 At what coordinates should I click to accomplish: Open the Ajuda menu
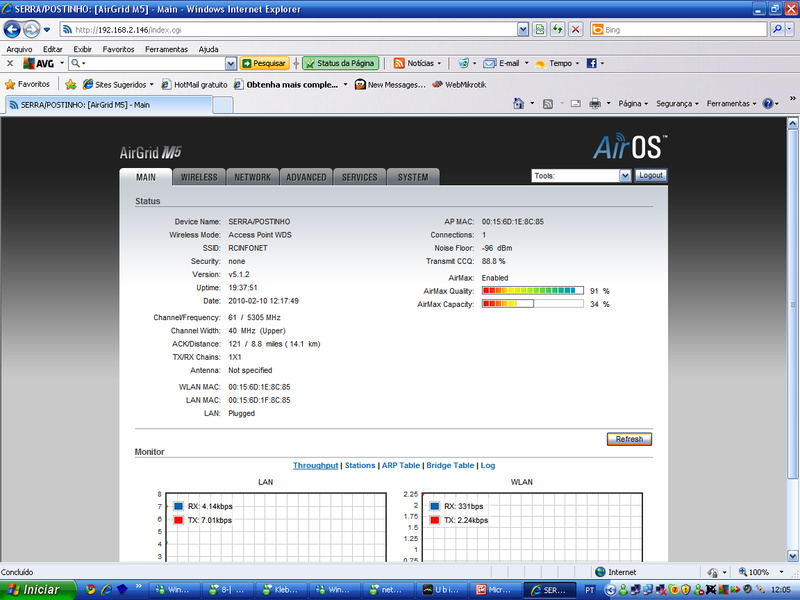pyautogui.click(x=208, y=49)
